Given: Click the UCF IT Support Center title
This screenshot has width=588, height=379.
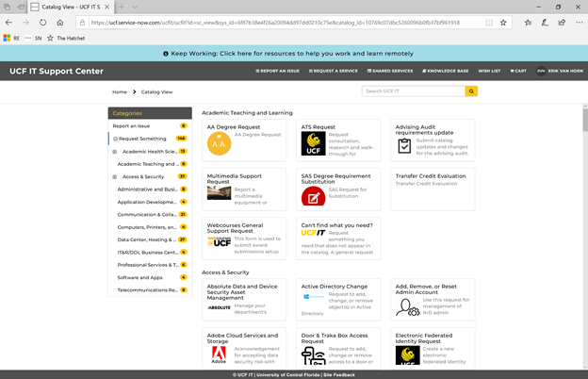Looking at the screenshot, I should click(57, 71).
